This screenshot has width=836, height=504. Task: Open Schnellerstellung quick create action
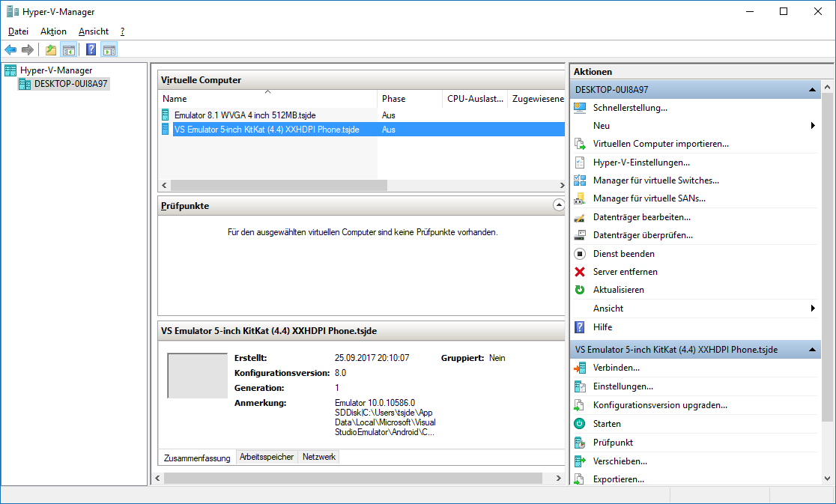pyautogui.click(x=629, y=107)
